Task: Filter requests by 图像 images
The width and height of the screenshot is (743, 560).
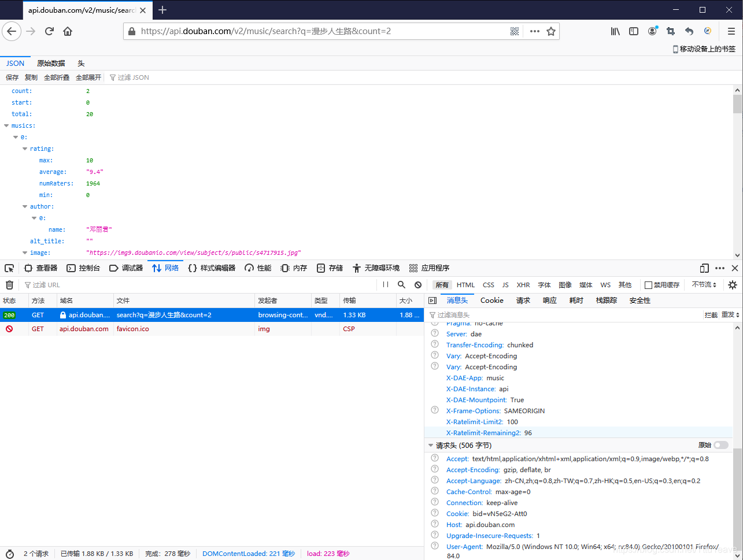Action: 565,285
